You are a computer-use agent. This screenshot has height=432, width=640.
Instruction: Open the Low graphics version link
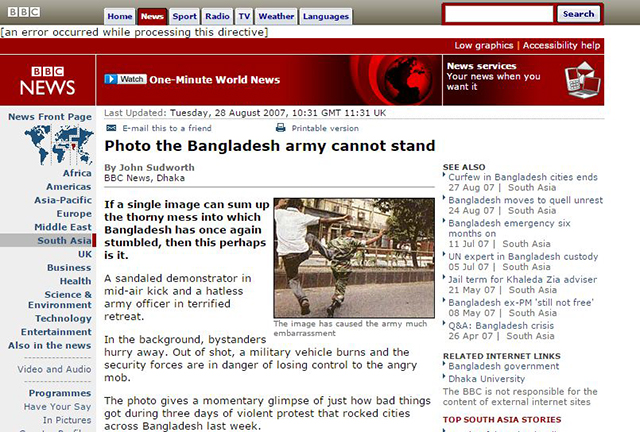click(x=484, y=45)
